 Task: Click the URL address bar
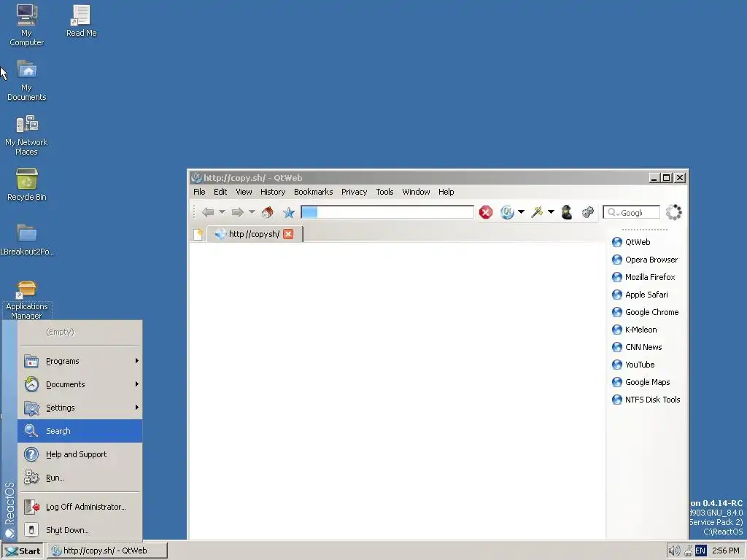387,212
